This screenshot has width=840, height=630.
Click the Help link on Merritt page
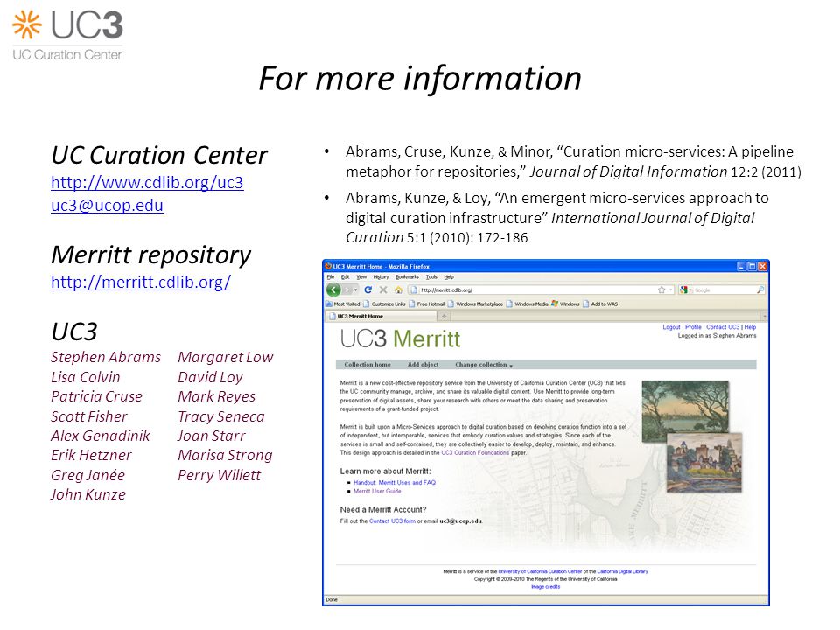(x=750, y=326)
